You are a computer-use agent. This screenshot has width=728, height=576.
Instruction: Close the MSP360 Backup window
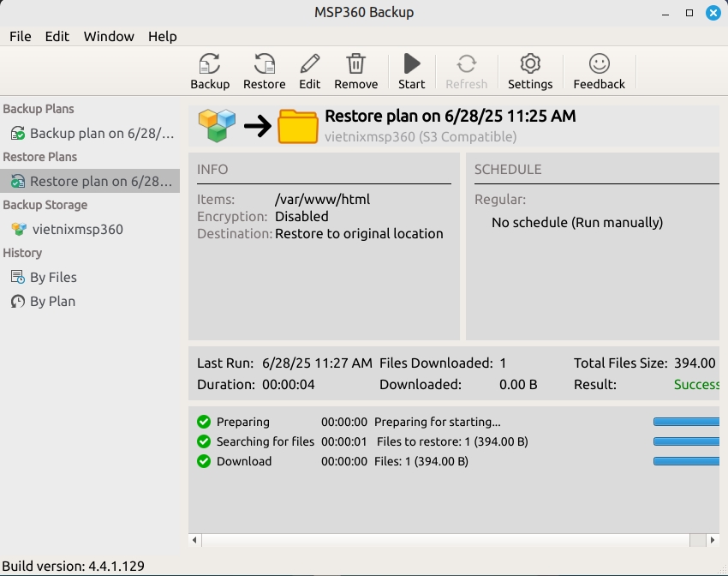(x=713, y=13)
